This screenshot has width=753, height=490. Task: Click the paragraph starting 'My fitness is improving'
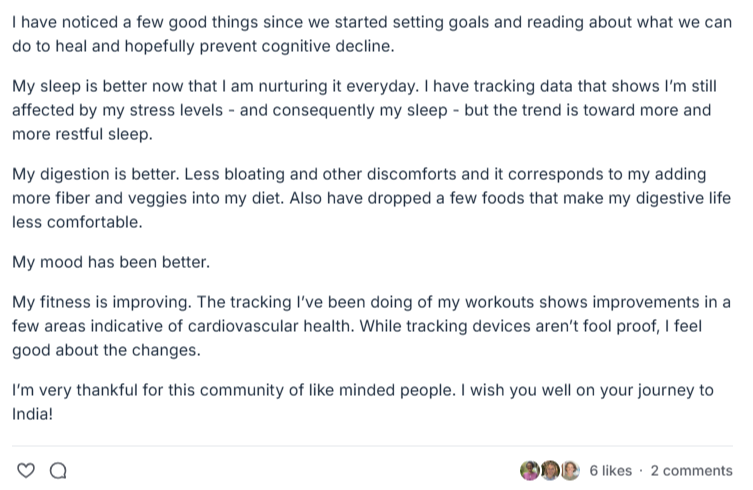[x=372, y=326]
